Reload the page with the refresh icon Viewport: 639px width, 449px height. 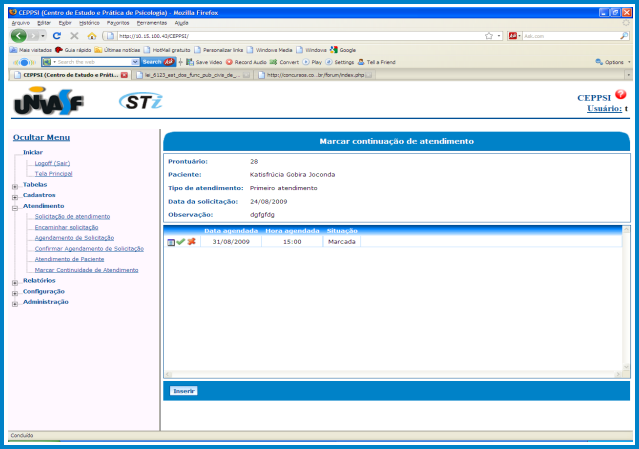[57, 36]
